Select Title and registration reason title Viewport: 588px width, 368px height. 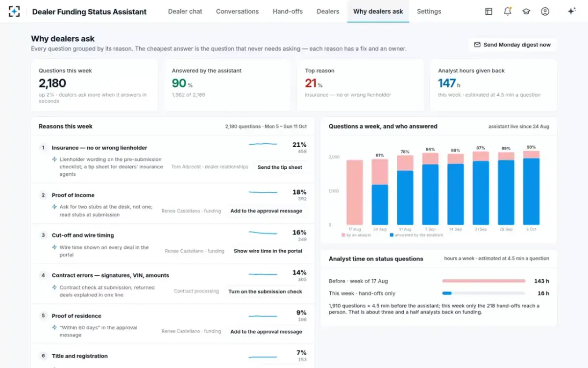(x=80, y=356)
